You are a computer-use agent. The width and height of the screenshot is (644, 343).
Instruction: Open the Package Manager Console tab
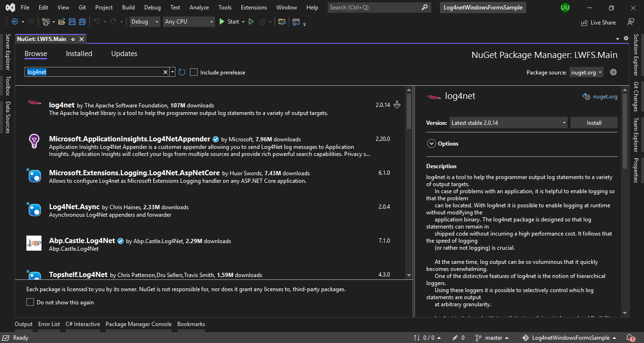click(139, 324)
